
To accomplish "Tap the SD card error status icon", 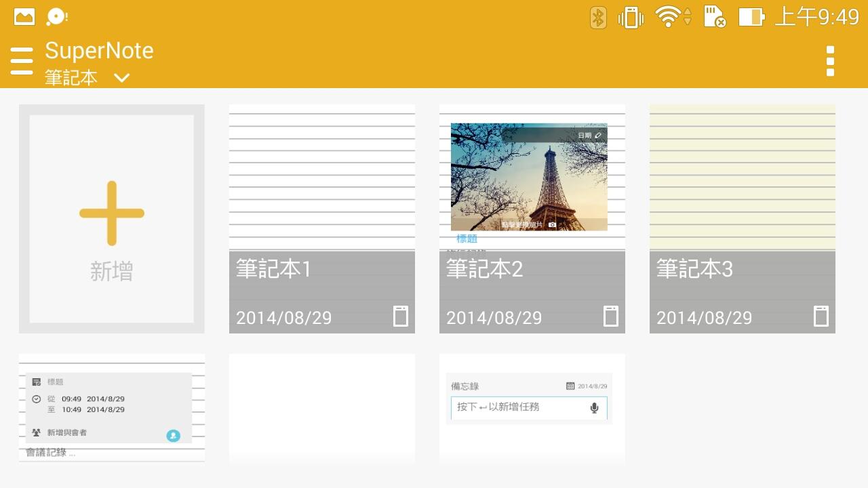I will 715,17.
